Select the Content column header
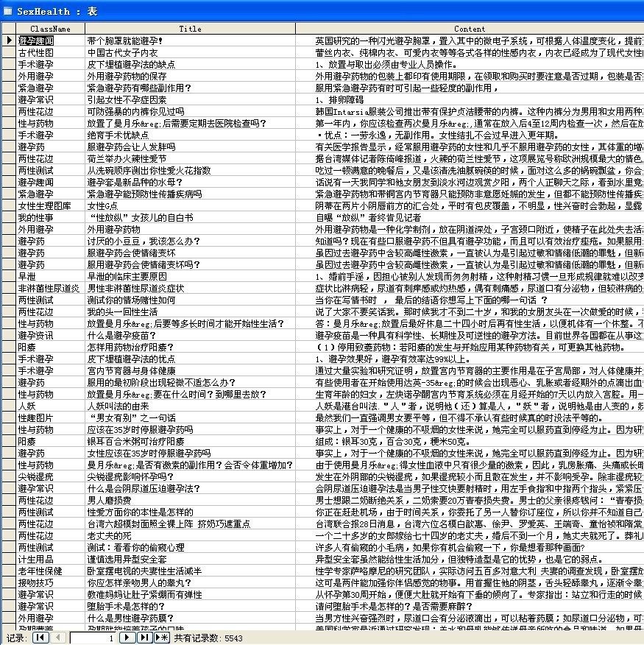Viewport: 644px width, 645px height. point(471,29)
